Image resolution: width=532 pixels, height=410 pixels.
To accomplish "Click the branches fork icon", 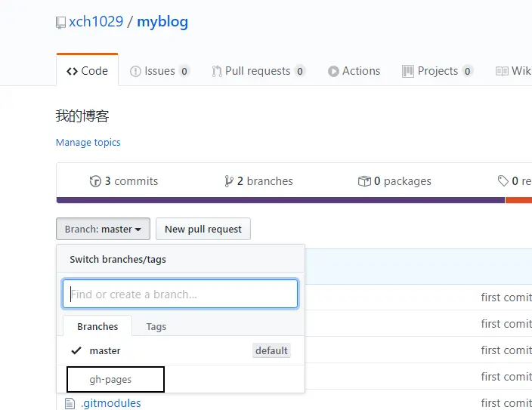I will click(229, 181).
